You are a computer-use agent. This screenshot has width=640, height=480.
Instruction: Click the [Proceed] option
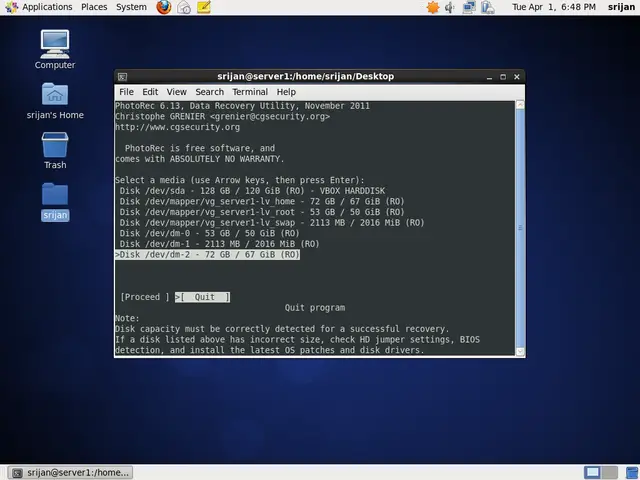(145, 297)
